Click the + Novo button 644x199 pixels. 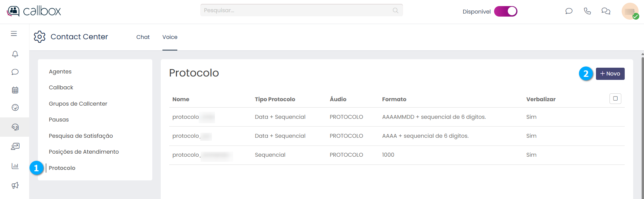(x=610, y=73)
